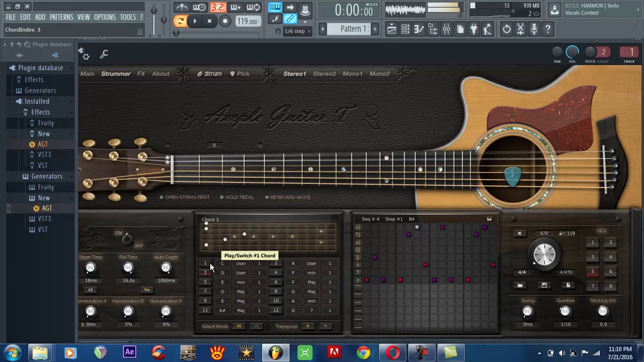The width and height of the screenshot is (644, 362).
Task: Open the Piano roll window
Action: point(419,29)
